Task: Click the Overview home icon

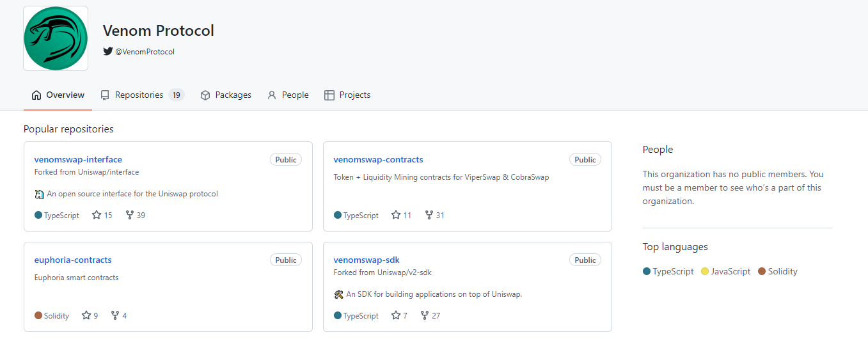Action: coord(36,95)
